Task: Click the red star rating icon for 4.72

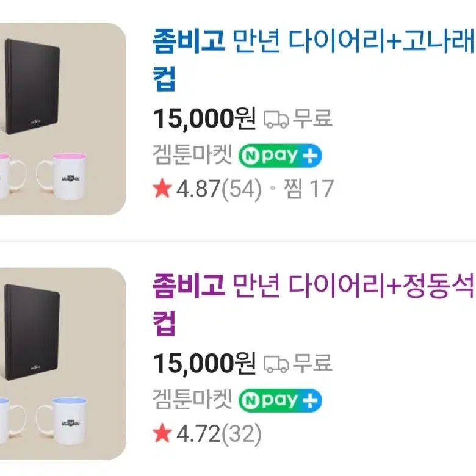Action: pos(162,433)
